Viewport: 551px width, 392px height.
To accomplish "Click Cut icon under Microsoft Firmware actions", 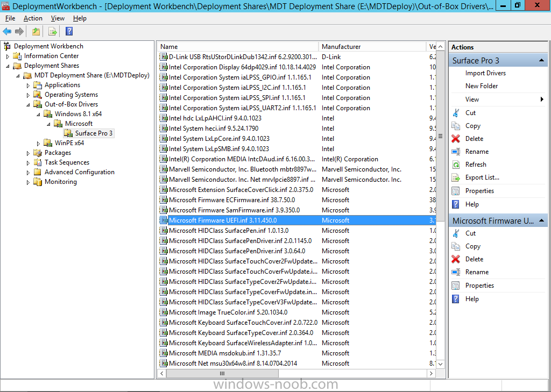I will click(456, 233).
